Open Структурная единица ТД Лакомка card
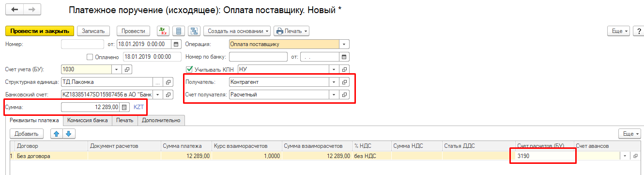Screen dimensions: 644x175 click(x=169, y=82)
